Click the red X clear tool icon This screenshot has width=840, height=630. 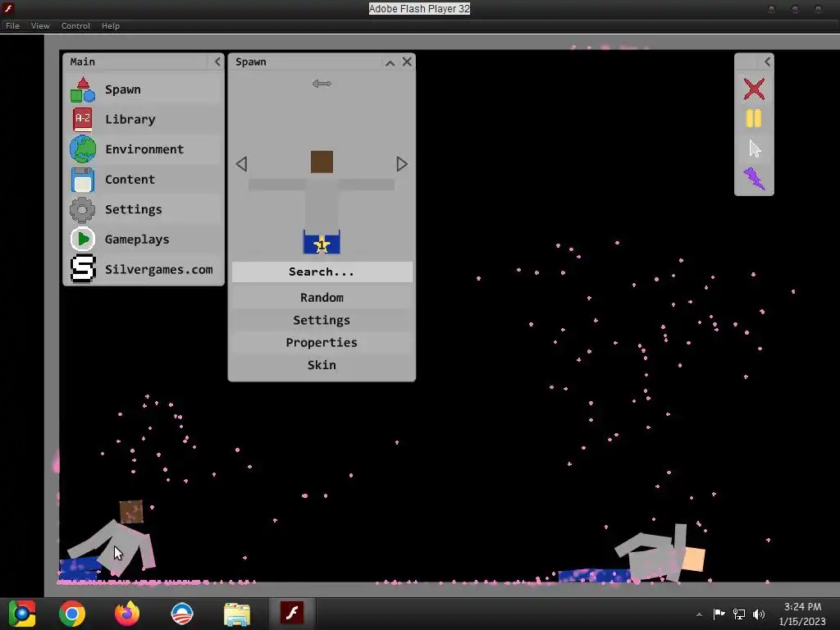pyautogui.click(x=754, y=89)
